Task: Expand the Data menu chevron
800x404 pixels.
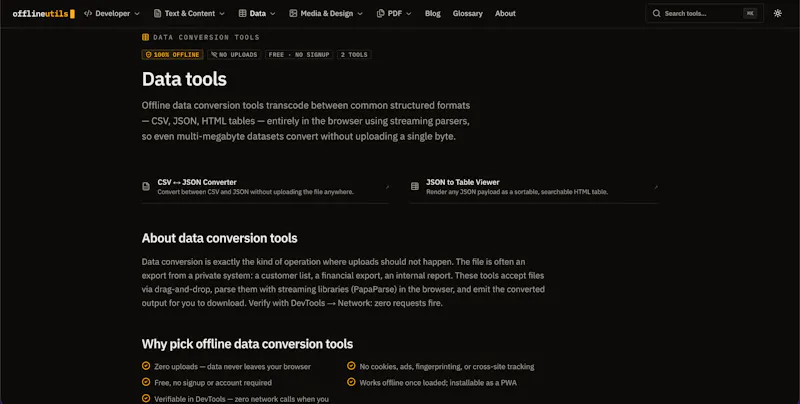Action: 272,14
